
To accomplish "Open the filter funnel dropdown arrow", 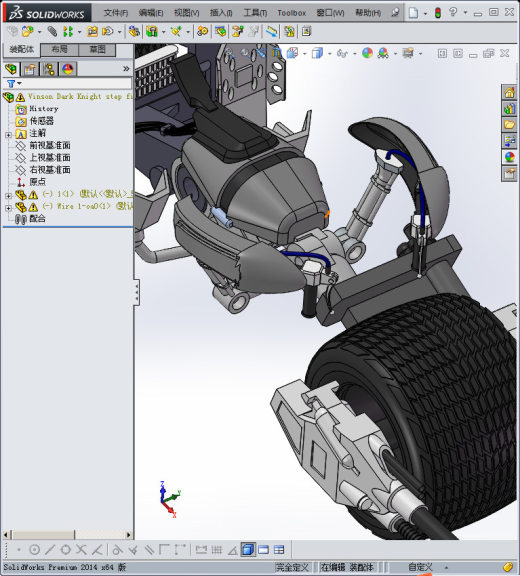I will [19, 84].
